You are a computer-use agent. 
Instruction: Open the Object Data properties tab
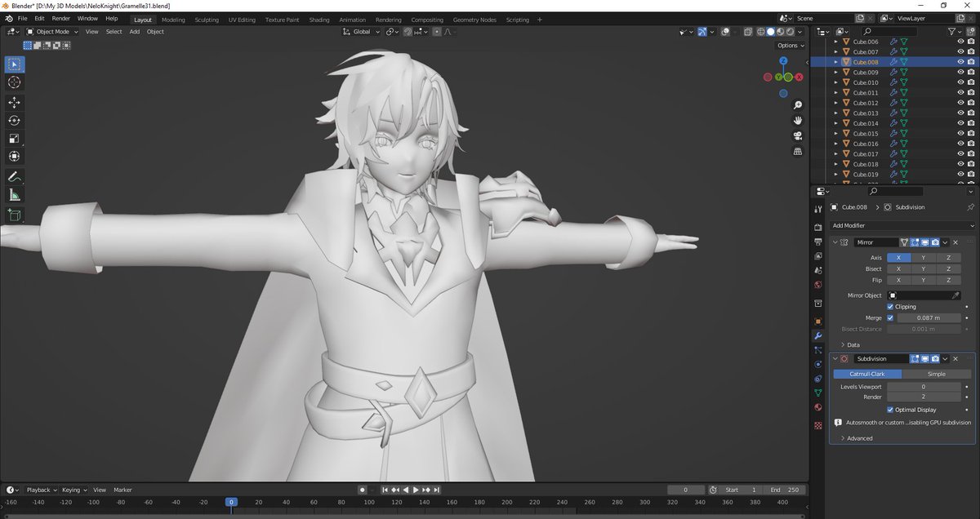coord(818,393)
